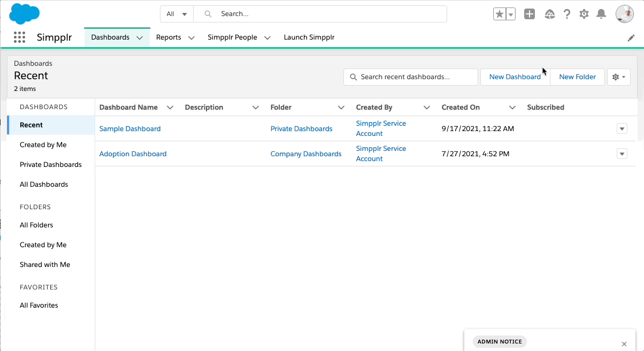The width and height of the screenshot is (644, 351).
Task: Open the Setup gear icon
Action: click(x=584, y=14)
